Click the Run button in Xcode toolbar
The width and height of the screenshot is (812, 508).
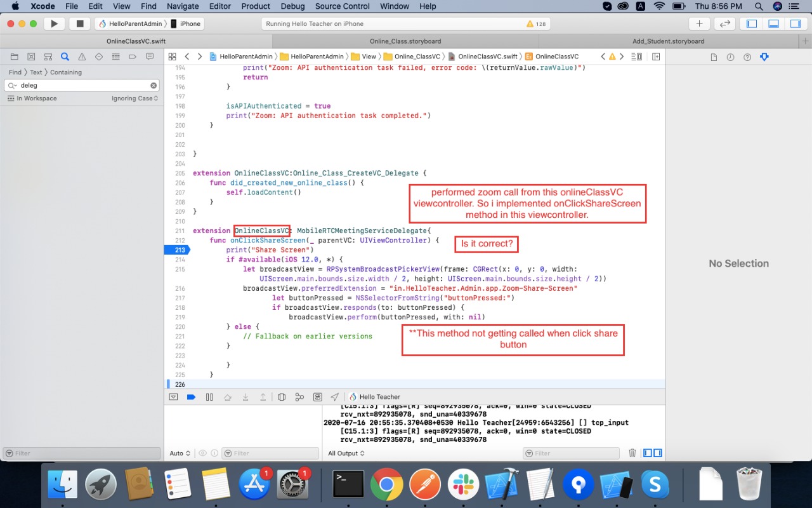[x=55, y=23]
